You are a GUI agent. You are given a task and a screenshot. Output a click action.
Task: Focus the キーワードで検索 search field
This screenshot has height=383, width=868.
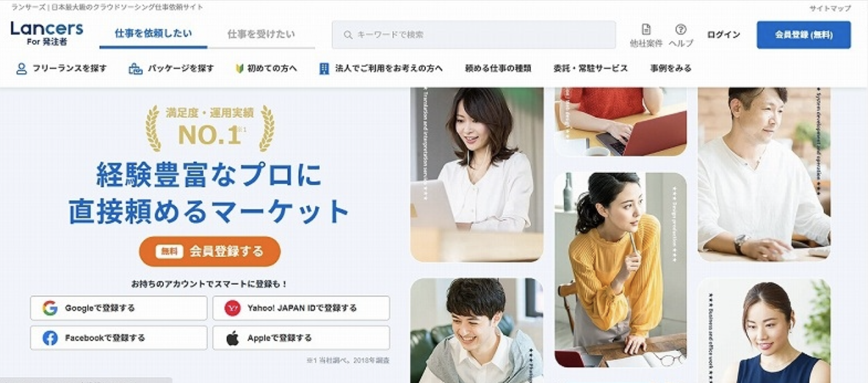pos(474,35)
